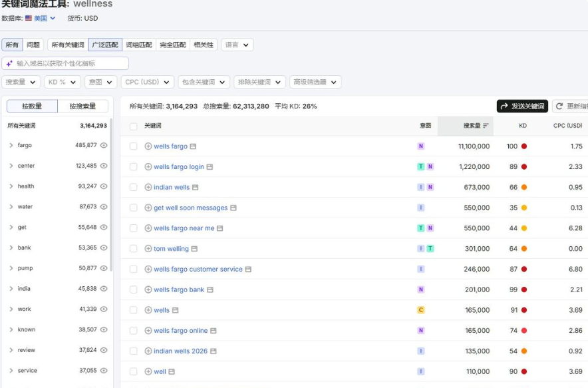
Task: Check the 'indian wells' row checkbox
Action: [133, 187]
